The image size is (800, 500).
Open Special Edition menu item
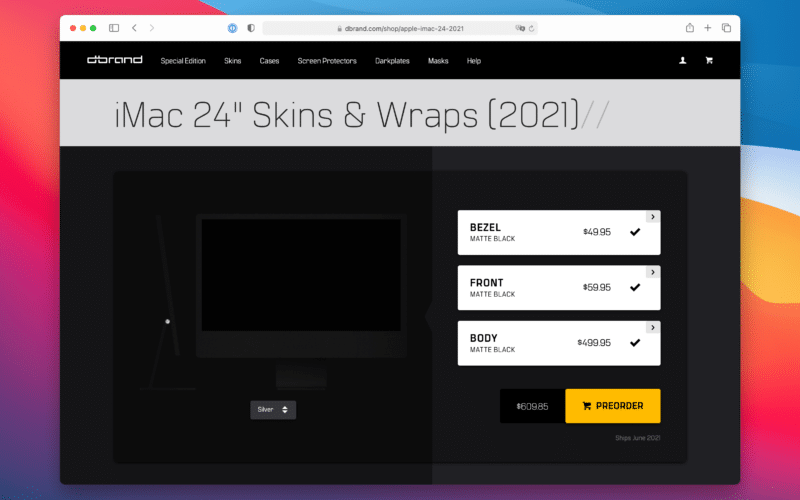[x=183, y=61]
